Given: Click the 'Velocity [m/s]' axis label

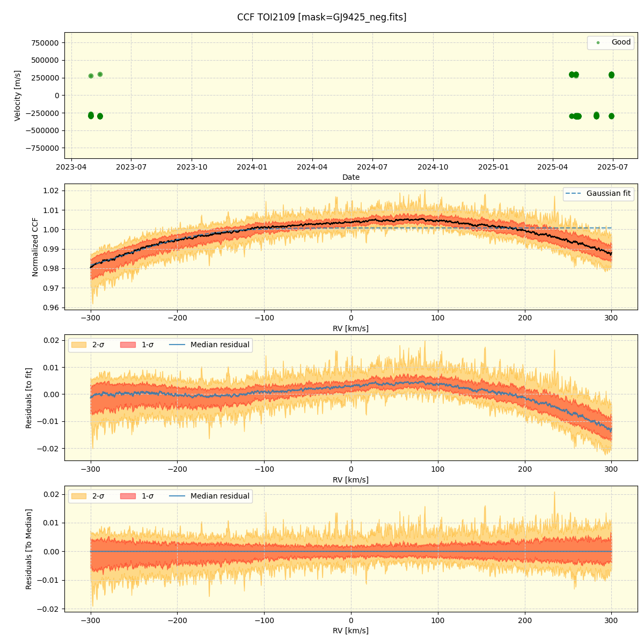Looking at the screenshot, I should [18, 96].
